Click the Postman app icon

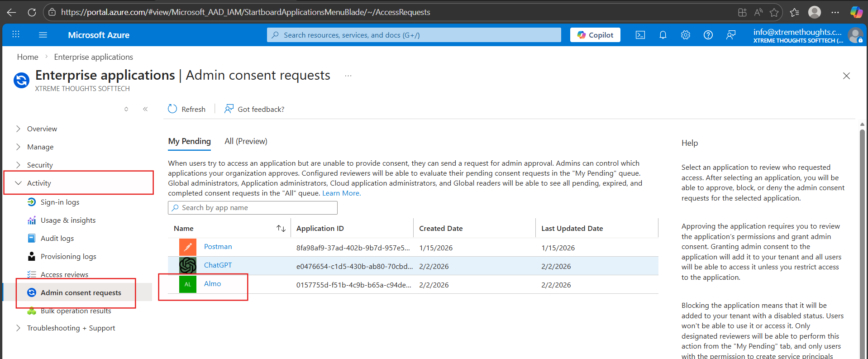click(x=188, y=247)
